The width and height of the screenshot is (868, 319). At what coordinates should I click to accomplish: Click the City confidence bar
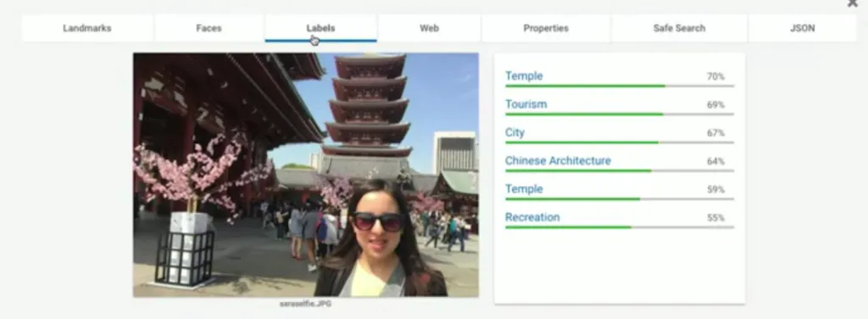click(x=620, y=143)
